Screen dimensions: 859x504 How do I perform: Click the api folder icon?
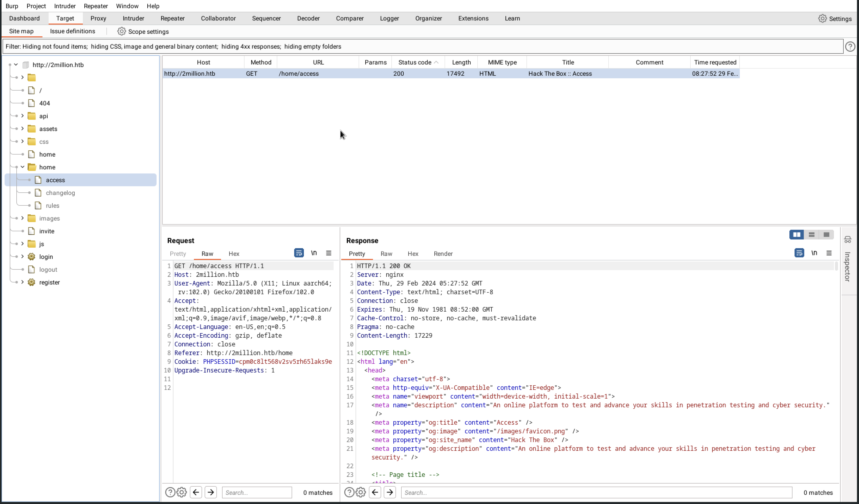pos(32,116)
